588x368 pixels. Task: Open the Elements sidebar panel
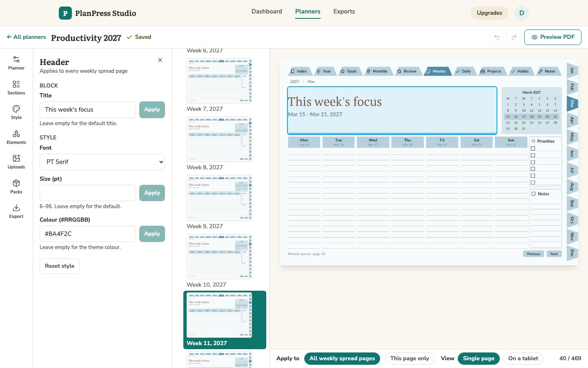16,137
